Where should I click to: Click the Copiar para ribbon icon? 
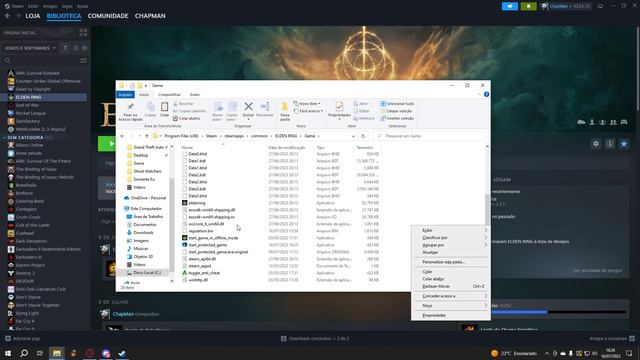coord(232,111)
